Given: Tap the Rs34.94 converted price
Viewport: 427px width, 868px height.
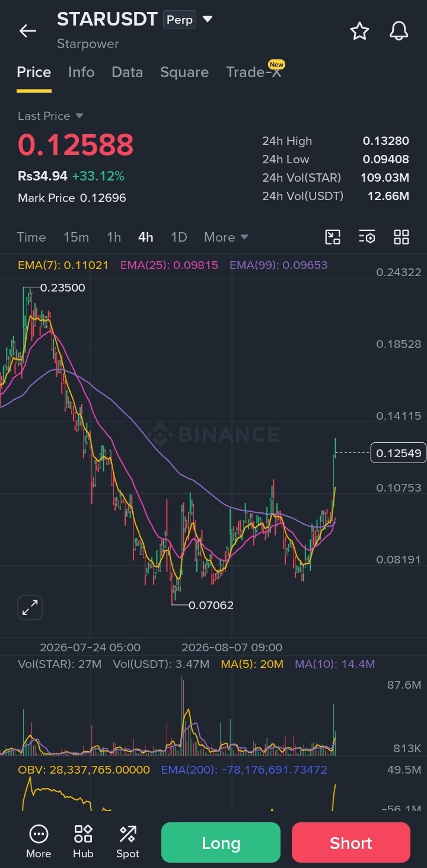Looking at the screenshot, I should coord(43,176).
